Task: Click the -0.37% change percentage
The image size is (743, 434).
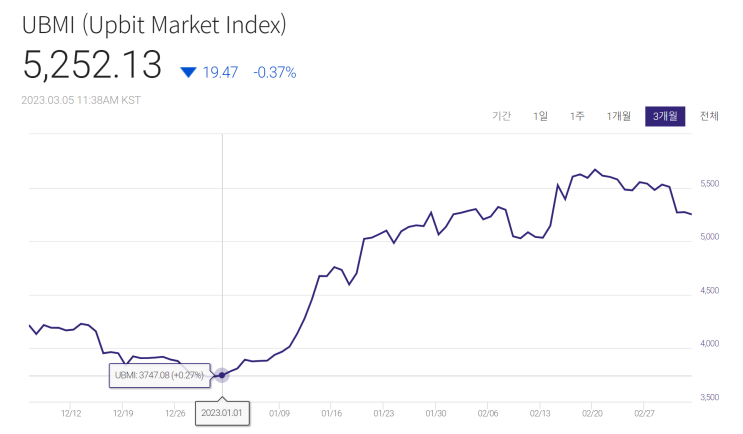Action: coord(275,72)
